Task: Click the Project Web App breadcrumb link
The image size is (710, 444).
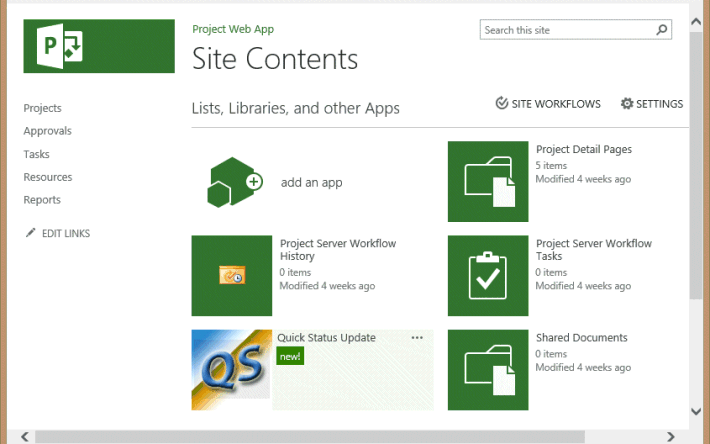Action: tap(233, 29)
